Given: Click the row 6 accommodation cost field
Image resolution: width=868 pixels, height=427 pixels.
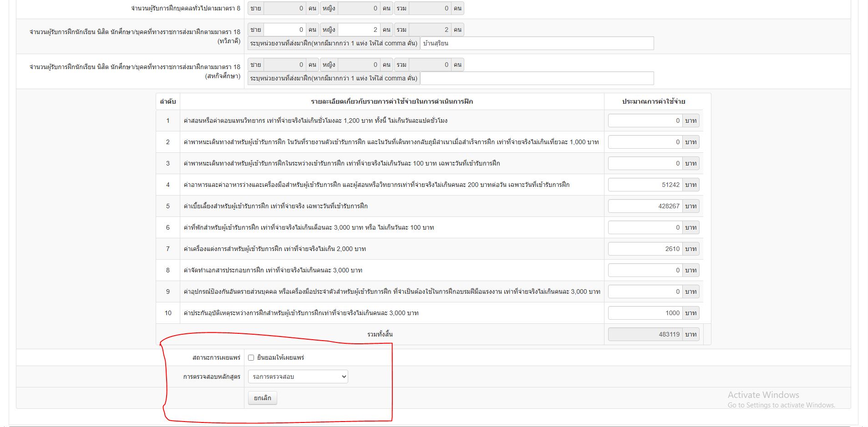Looking at the screenshot, I should 645,228.
